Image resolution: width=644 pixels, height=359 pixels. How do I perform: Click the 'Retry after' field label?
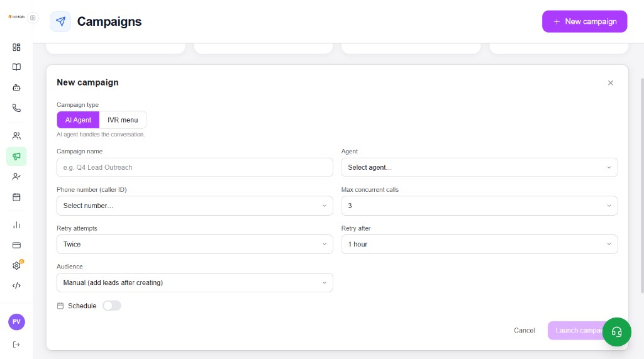click(356, 228)
